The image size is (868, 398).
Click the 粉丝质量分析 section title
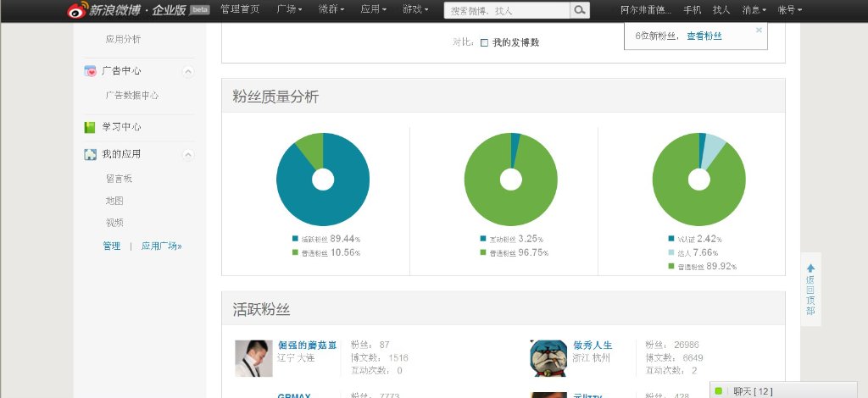(275, 97)
